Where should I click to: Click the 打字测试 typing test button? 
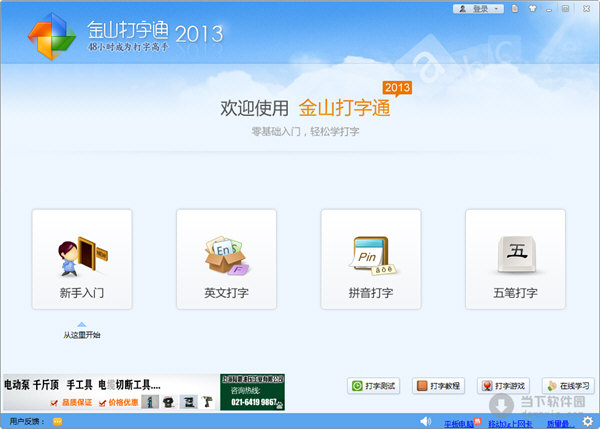click(x=373, y=386)
